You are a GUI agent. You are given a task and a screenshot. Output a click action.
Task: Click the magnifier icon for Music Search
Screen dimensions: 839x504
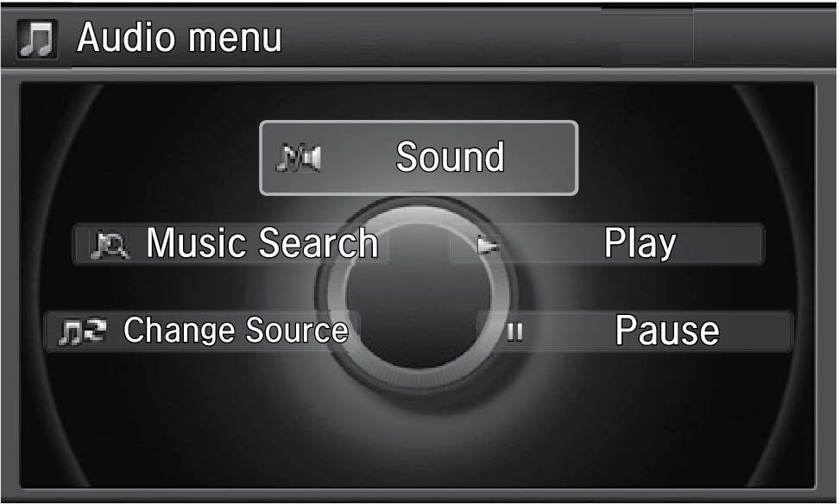(x=110, y=246)
